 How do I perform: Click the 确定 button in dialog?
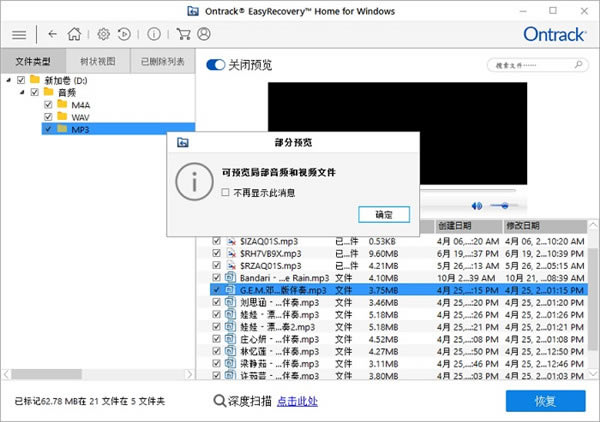coord(384,215)
